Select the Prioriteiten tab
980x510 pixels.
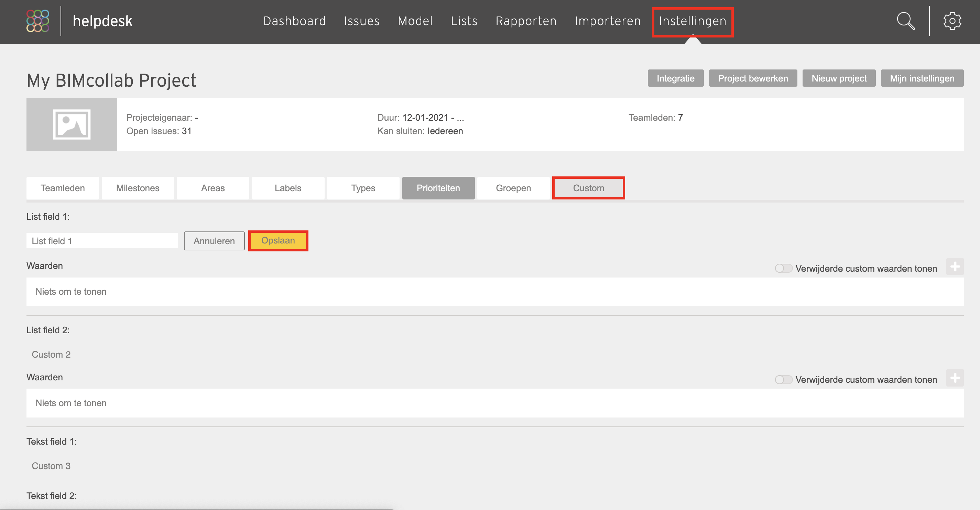[438, 188]
